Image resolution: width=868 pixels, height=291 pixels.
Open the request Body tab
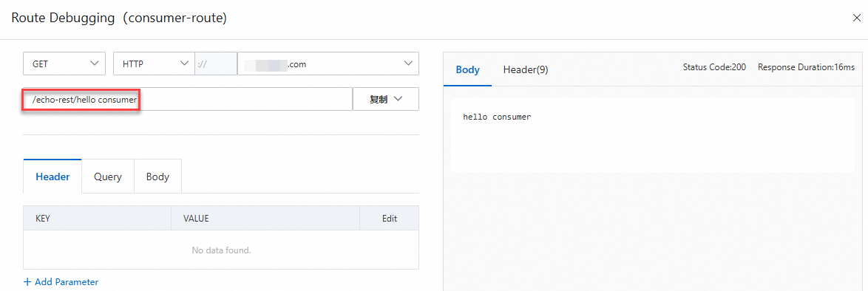[157, 177]
